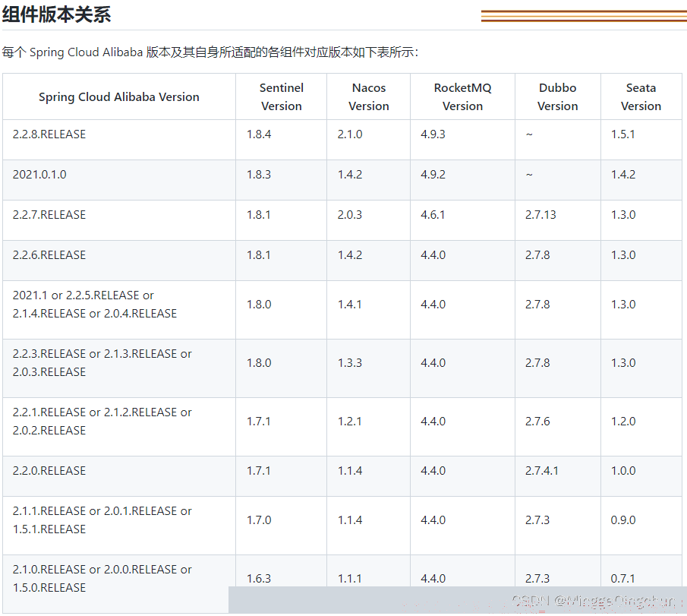
Task: Click Sentinel 1.8.1 in the 2.2.6.RELEASE row
Action: tap(259, 255)
